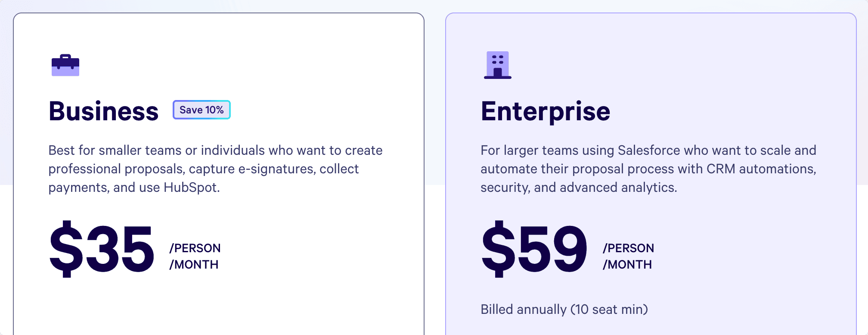Click the word HubSpot in Business description
This screenshot has height=335, width=868.
192,188
